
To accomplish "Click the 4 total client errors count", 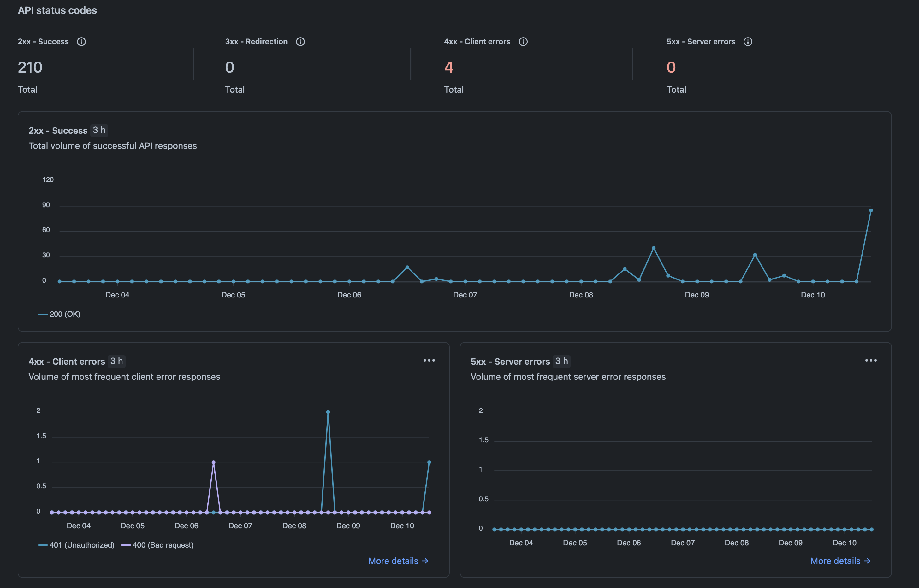I will (x=448, y=68).
